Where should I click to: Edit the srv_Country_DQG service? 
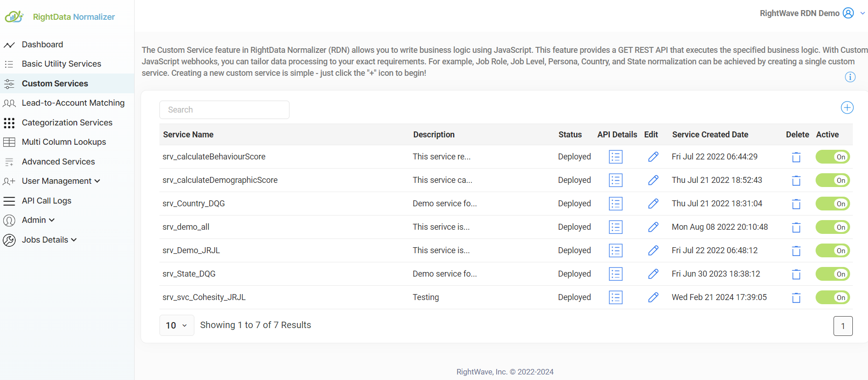(x=653, y=204)
